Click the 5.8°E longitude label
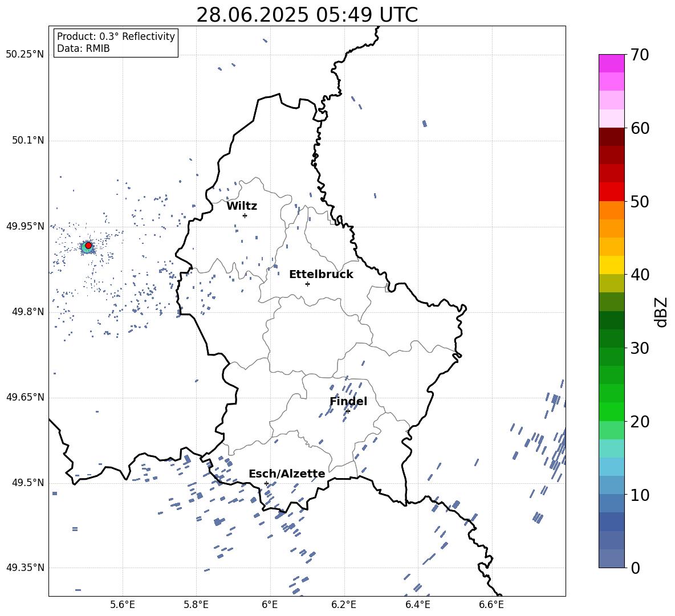The image size is (675, 616). [196, 605]
